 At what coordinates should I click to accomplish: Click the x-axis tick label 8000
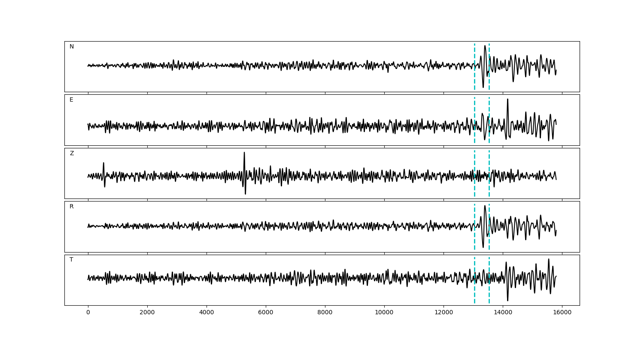(325, 313)
